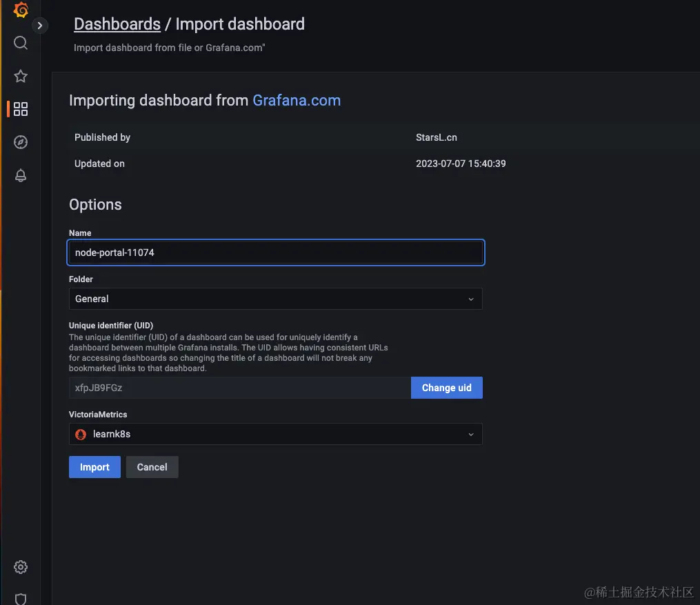Screen dimensions: 700x605
Task: Click the Options heading
Action: [x=95, y=204]
